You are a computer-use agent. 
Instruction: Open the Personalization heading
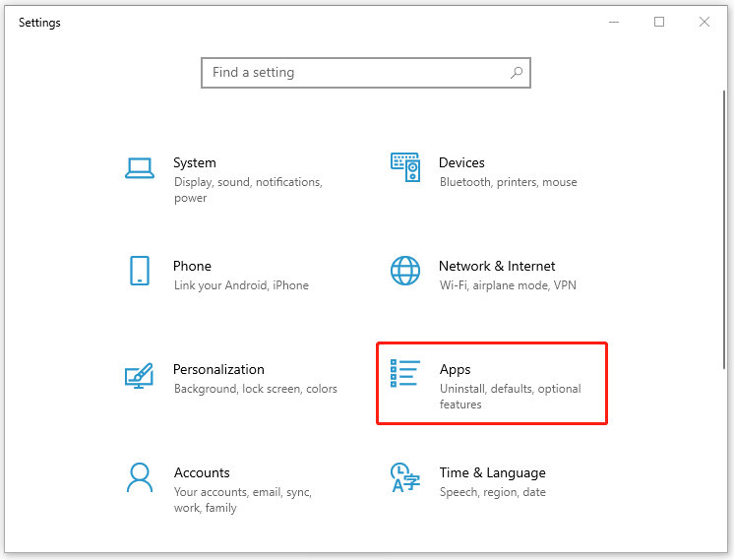pyautogui.click(x=218, y=369)
